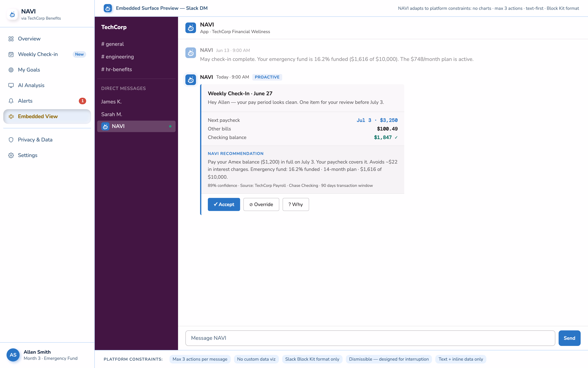Focus the Message NAVI input field
This screenshot has width=588, height=368.
coord(370,338)
